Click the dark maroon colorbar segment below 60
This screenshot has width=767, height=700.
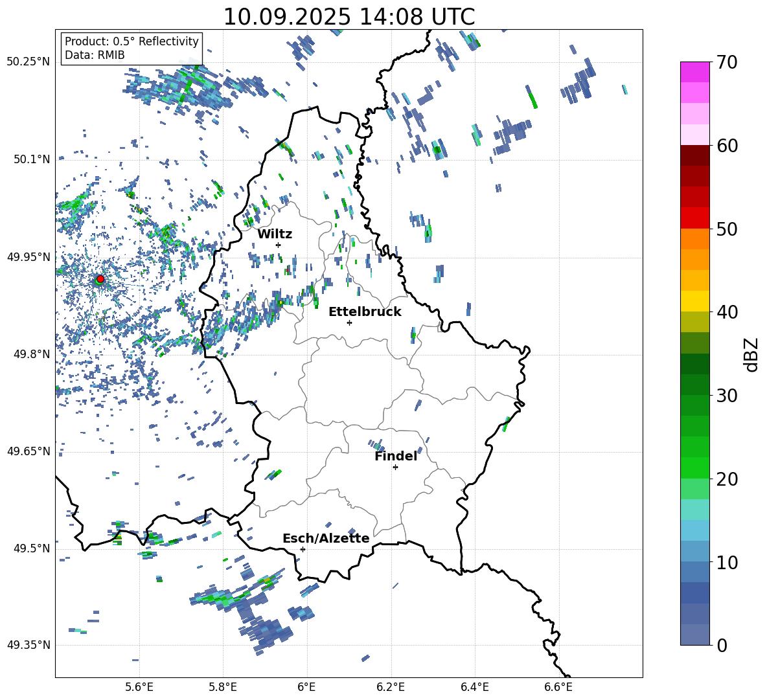tap(694, 155)
